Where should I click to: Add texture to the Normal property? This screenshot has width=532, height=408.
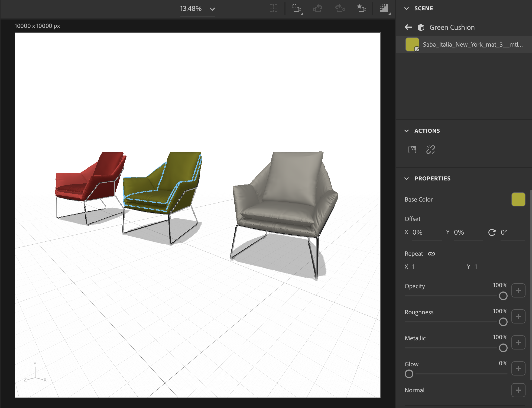coord(518,390)
